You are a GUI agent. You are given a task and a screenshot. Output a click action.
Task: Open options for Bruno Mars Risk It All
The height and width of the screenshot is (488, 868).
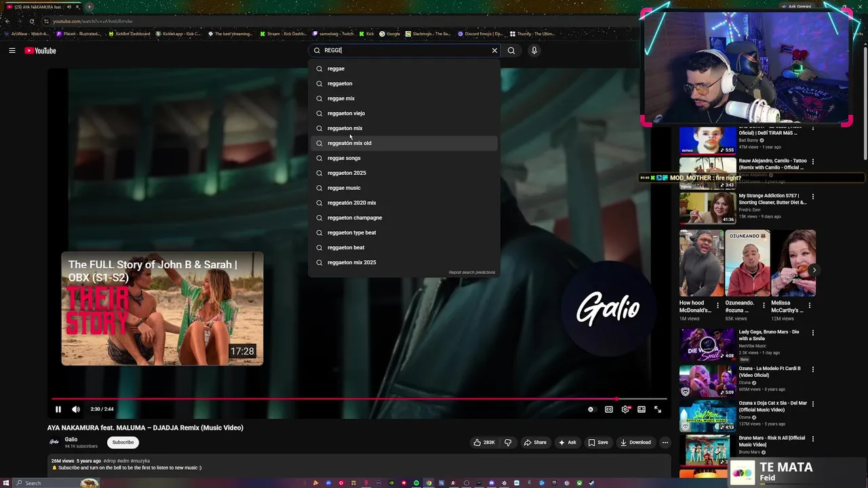813,439
